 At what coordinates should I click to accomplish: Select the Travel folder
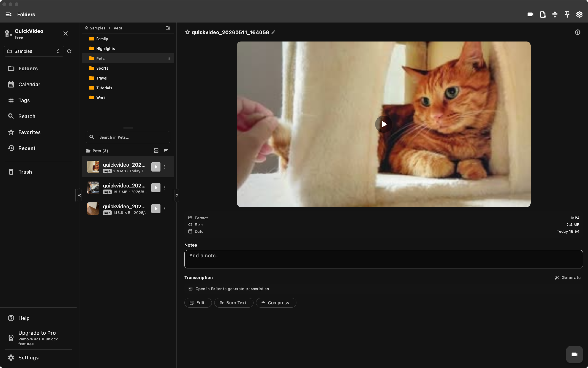pos(128,78)
